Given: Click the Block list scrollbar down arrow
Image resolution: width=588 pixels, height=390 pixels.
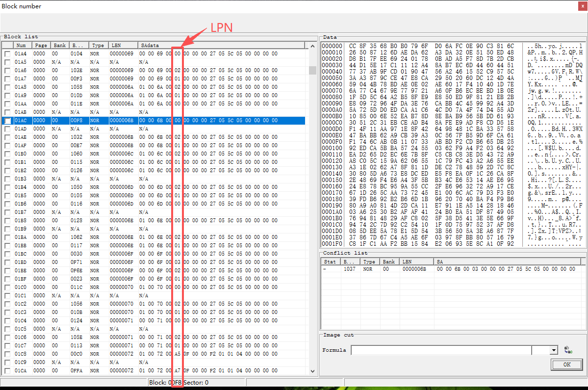Looking at the screenshot, I should pos(312,371).
